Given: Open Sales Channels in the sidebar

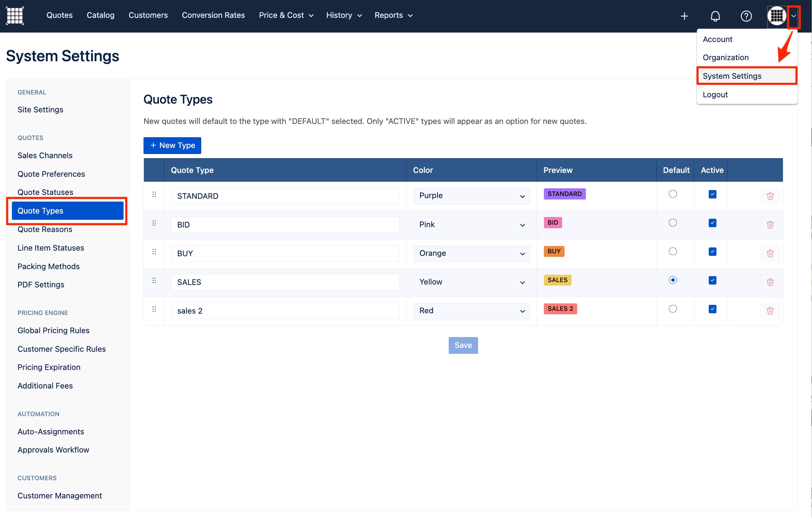Looking at the screenshot, I should tap(45, 155).
